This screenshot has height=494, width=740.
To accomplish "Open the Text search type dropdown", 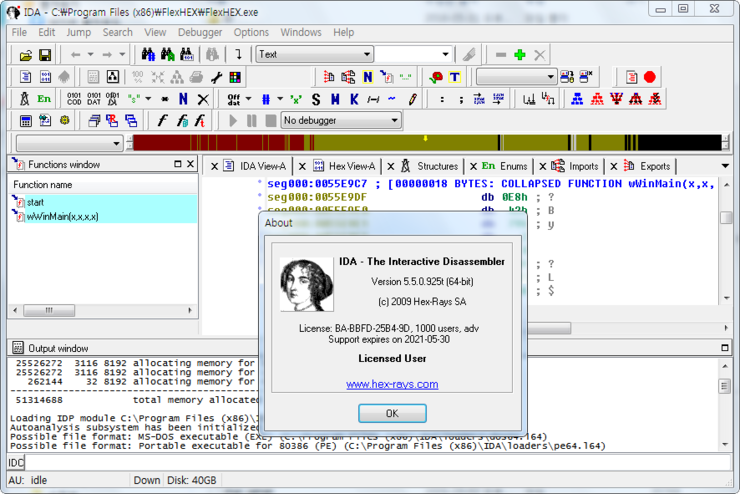I will click(367, 54).
